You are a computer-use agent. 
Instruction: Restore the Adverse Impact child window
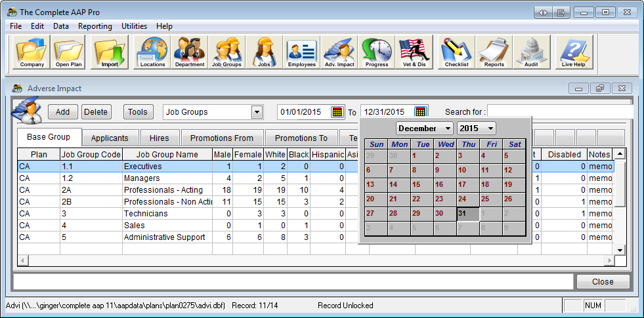pyautogui.click(x=600, y=89)
